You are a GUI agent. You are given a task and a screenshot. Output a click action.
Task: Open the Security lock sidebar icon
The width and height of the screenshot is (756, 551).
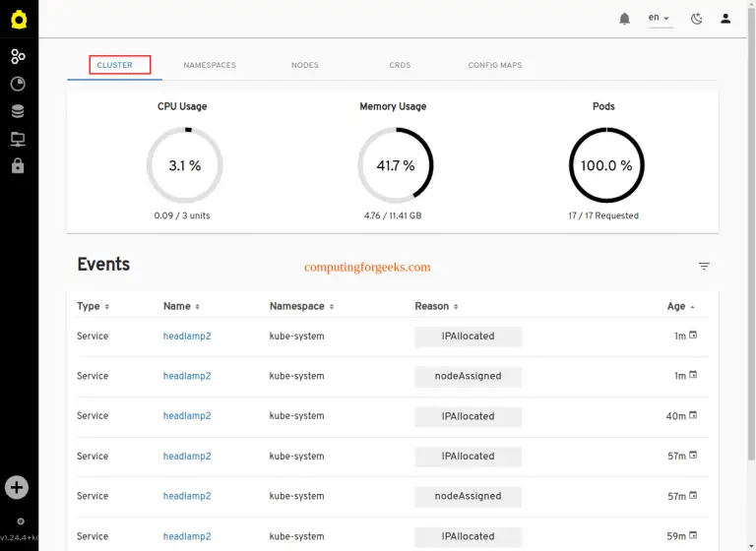(x=18, y=166)
